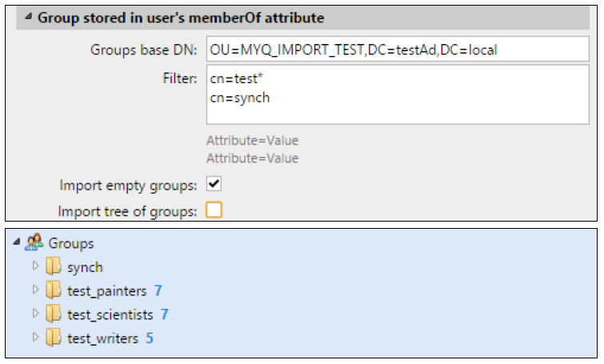Select the synch group label
This screenshot has width=604, height=364.
point(85,267)
